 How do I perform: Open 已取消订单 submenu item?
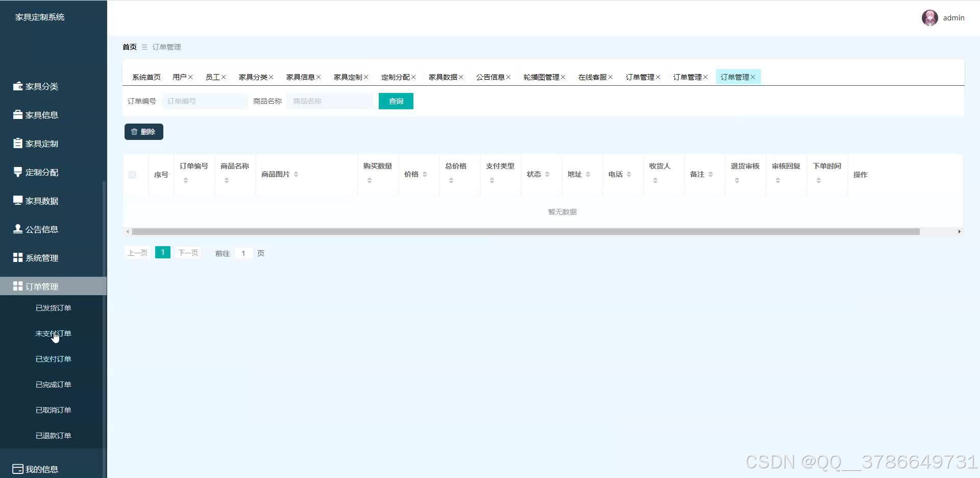click(53, 410)
